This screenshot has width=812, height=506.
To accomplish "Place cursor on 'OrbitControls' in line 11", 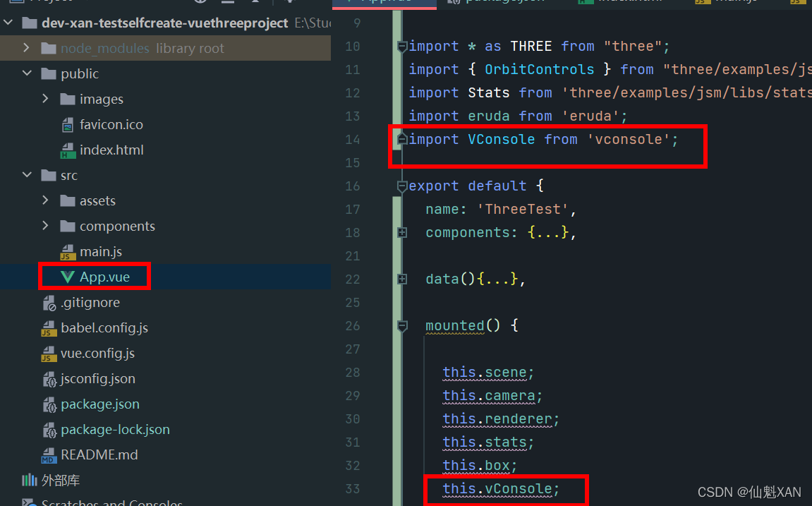I will pos(539,69).
